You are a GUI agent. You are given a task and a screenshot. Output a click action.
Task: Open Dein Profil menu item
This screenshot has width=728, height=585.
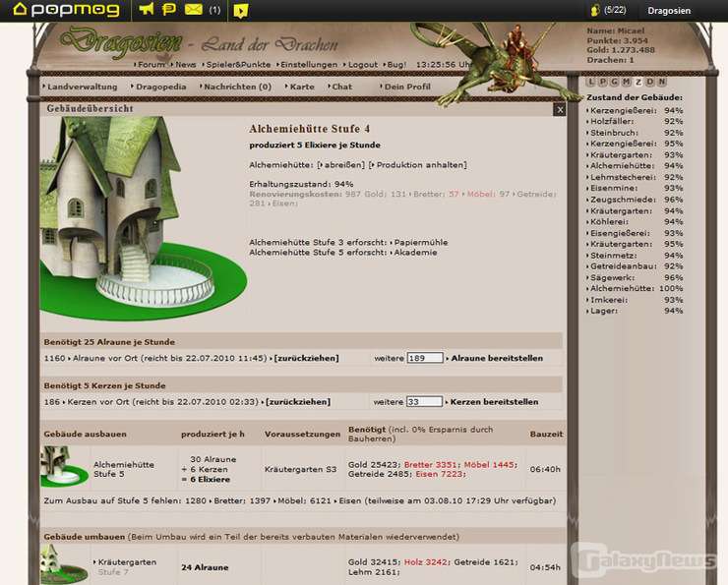click(405, 87)
